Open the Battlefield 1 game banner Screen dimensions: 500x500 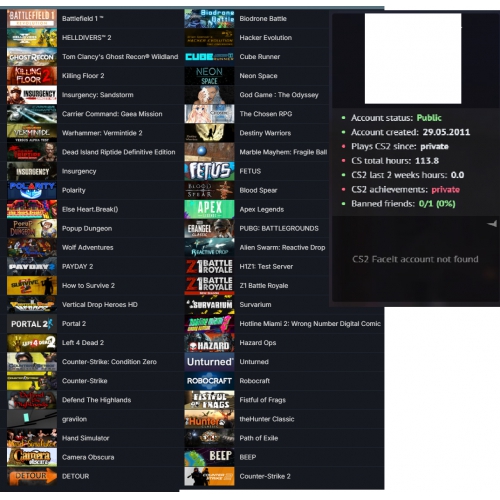tap(32, 19)
